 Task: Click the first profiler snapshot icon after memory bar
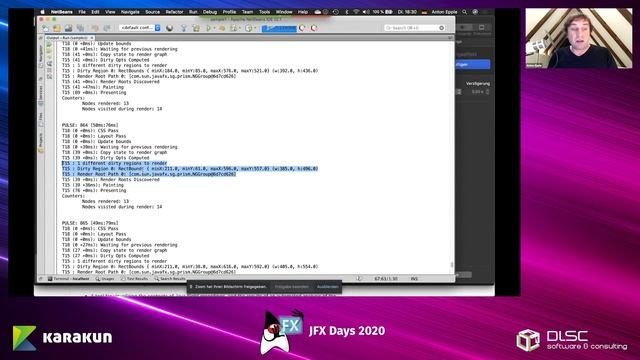[x=302, y=28]
